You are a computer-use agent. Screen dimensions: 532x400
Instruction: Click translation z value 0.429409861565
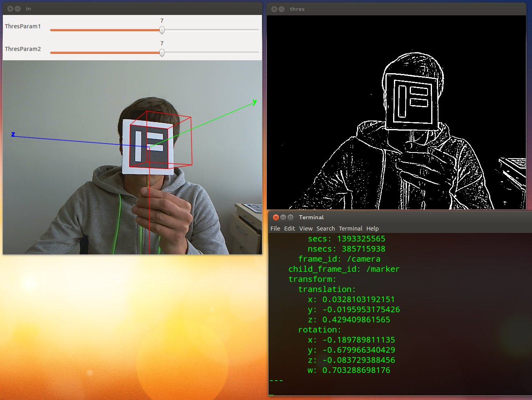pyautogui.click(x=356, y=320)
